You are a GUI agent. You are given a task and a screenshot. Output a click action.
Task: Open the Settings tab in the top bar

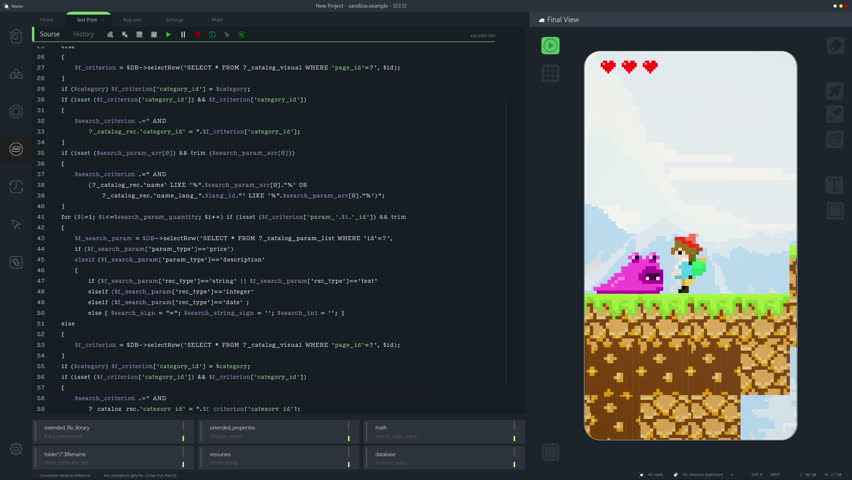174,19
